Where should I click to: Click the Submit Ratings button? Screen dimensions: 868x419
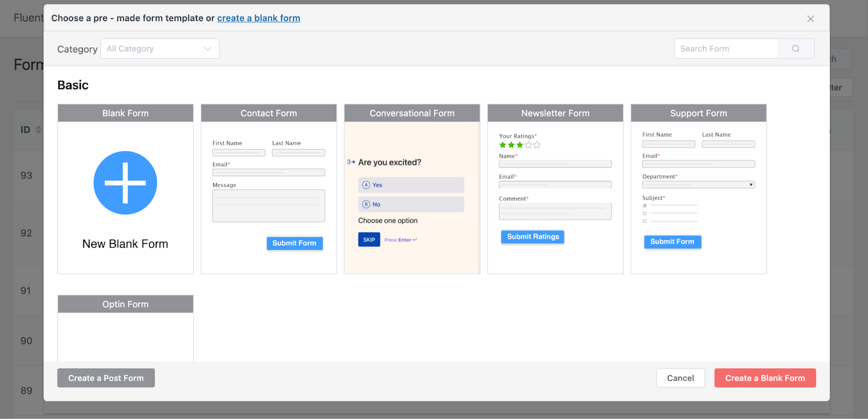[x=533, y=237]
